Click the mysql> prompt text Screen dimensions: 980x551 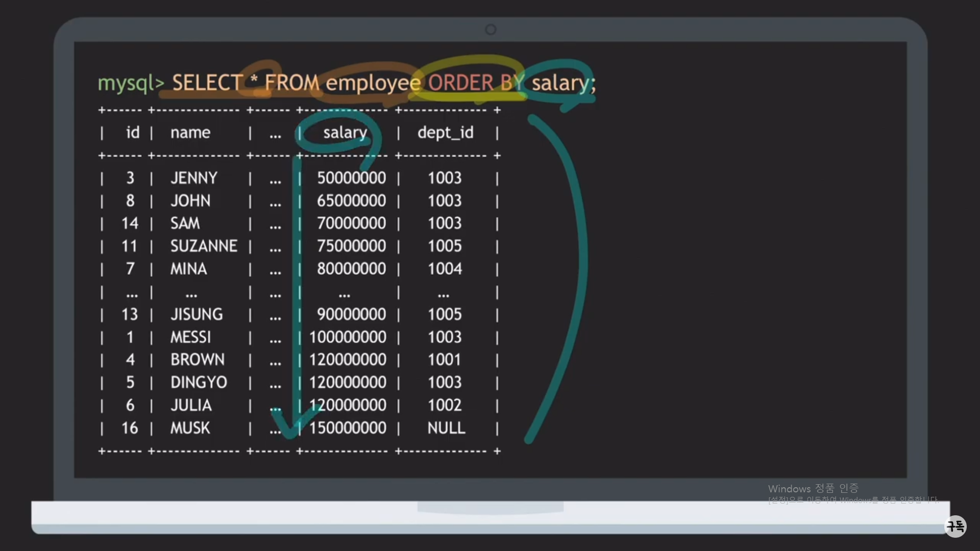coord(131,83)
